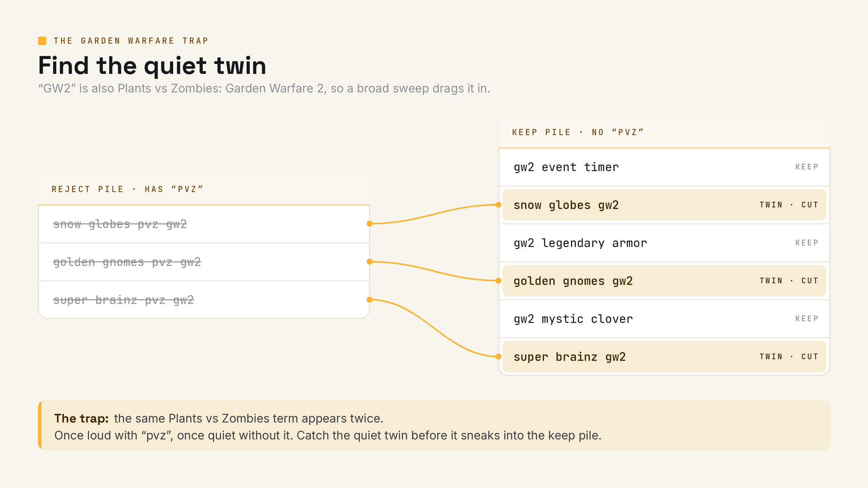Select the gw2 event timer row

click(664, 167)
